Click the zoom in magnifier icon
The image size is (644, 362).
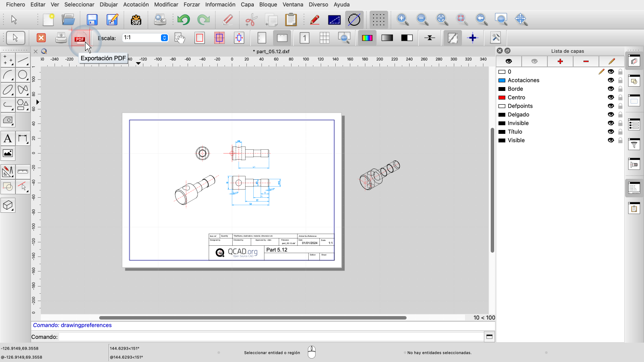pos(402,19)
